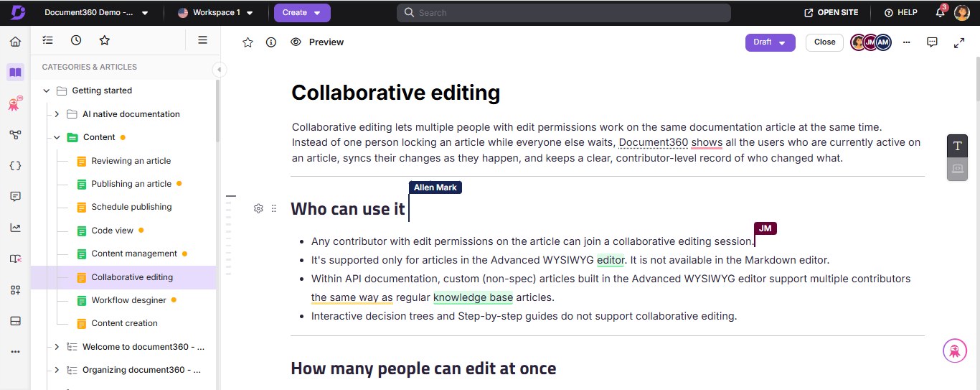Open the Analytics chart icon
This screenshot has width=980, height=390.
click(15, 228)
